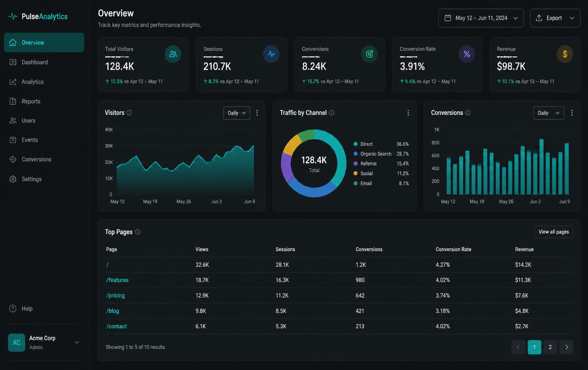Go to next page arrow in pagination
The height and width of the screenshot is (370, 588).
click(x=566, y=347)
